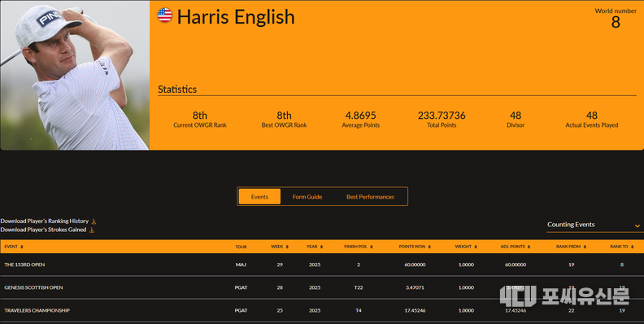Click the download icon beside Strokes Gained
This screenshot has height=324, width=644.
pyautogui.click(x=92, y=230)
